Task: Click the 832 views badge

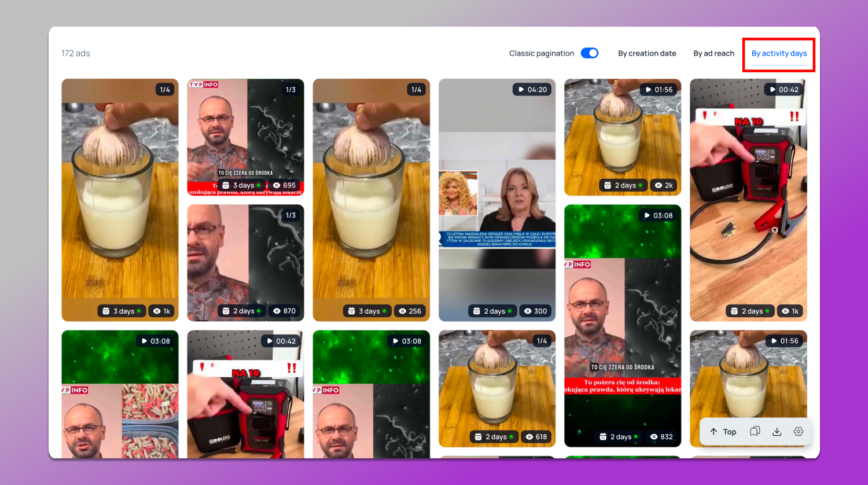Action: (x=661, y=437)
